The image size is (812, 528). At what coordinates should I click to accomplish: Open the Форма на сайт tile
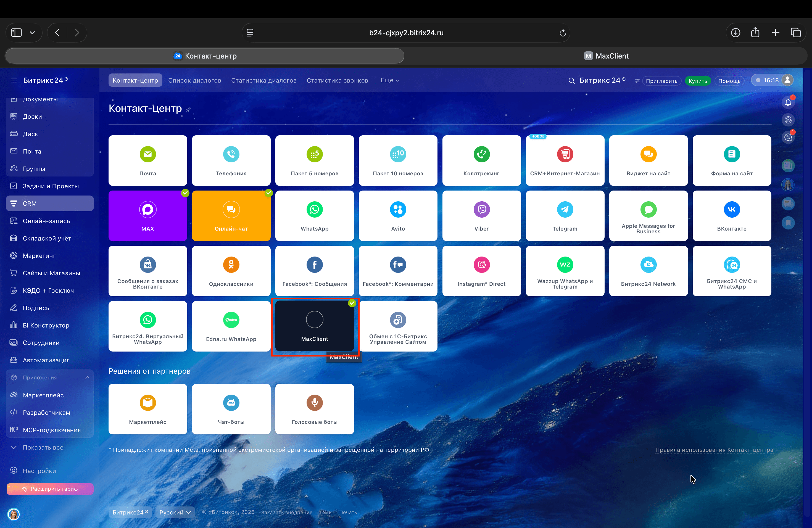(732, 160)
